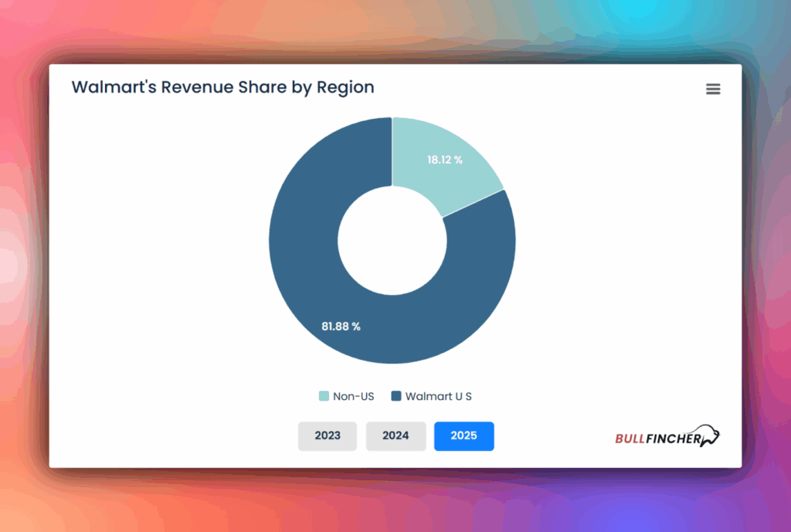Click the chart title Walmart's Revenue Share
This screenshot has height=532, width=791.
[x=222, y=87]
